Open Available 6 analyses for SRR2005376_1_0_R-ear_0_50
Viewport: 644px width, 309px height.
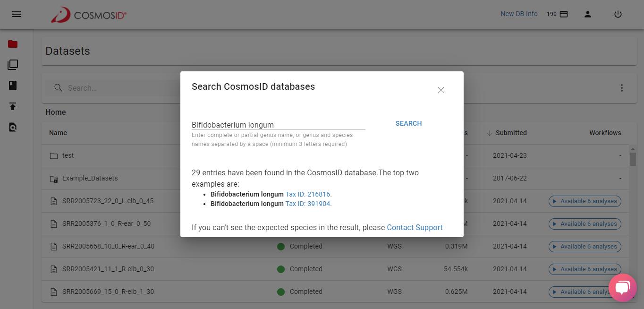585,224
